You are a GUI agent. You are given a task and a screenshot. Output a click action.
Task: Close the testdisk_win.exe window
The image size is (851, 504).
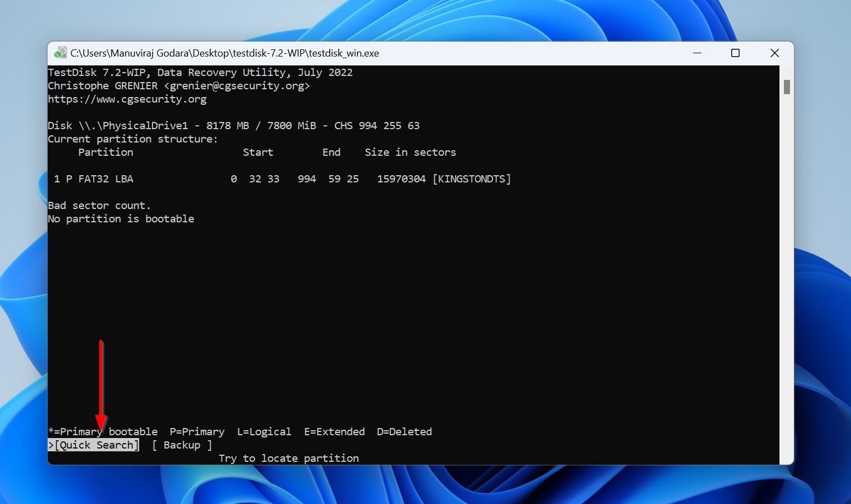774,53
